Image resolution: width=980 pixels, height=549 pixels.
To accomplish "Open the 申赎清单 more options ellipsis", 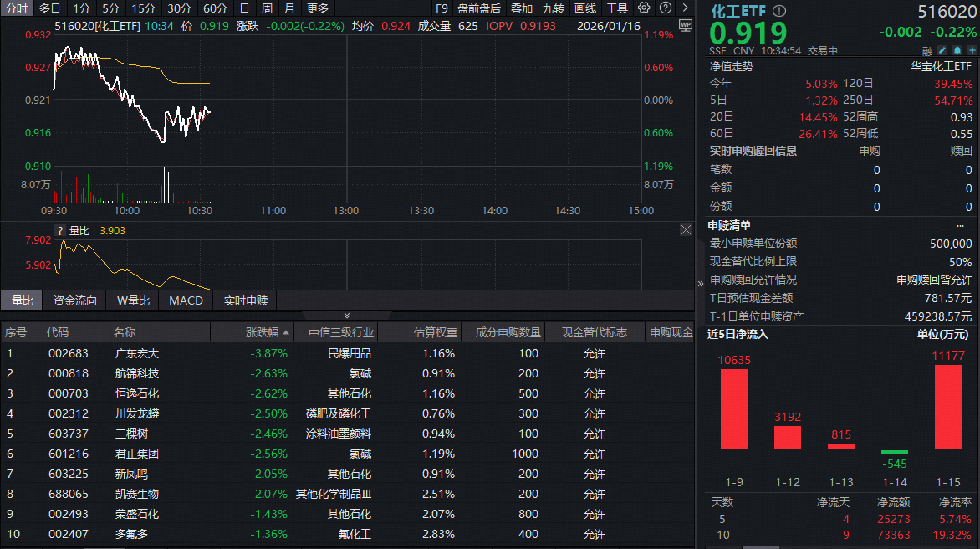I will point(960,225).
